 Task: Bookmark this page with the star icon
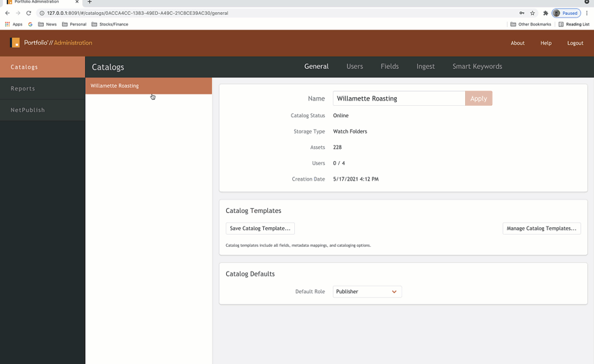pos(533,13)
